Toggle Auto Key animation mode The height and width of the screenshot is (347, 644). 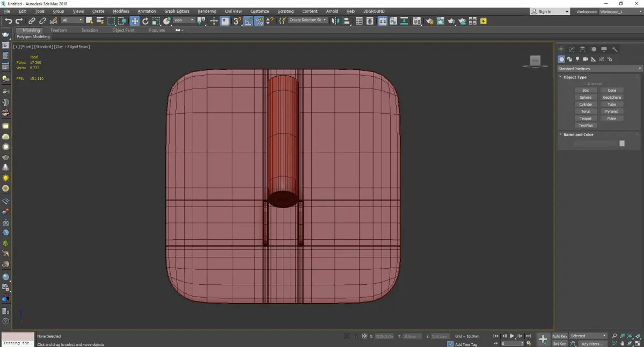tap(560, 336)
